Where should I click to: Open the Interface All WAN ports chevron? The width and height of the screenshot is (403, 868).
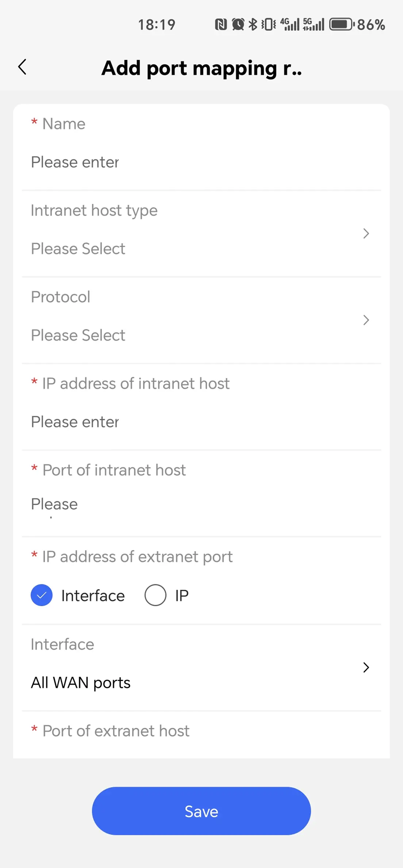pos(366,667)
